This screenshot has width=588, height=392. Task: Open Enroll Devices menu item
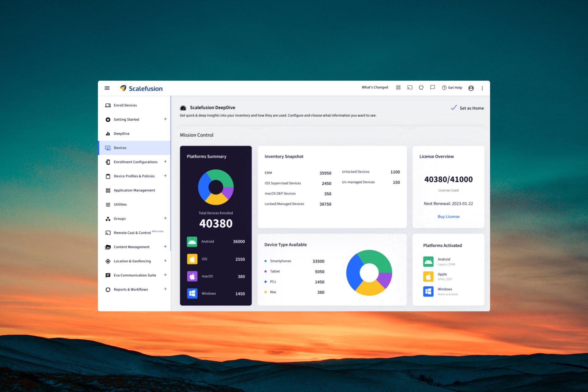(134, 105)
